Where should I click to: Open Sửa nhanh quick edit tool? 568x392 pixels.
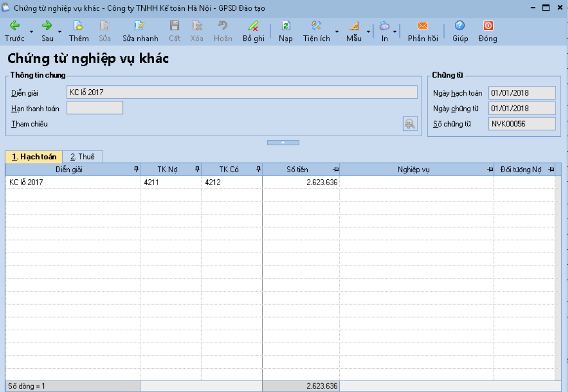[x=140, y=26]
